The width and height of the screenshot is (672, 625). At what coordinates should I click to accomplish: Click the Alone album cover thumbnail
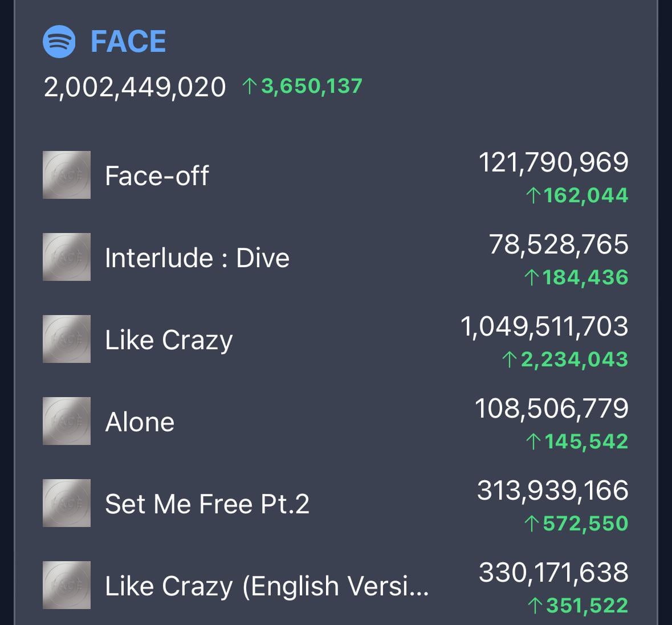click(x=67, y=421)
